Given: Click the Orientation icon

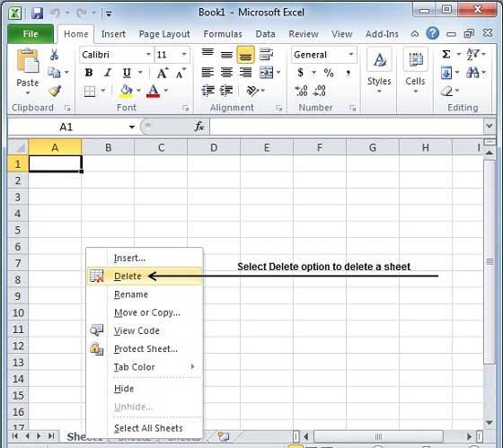Looking at the screenshot, I should (252, 91).
